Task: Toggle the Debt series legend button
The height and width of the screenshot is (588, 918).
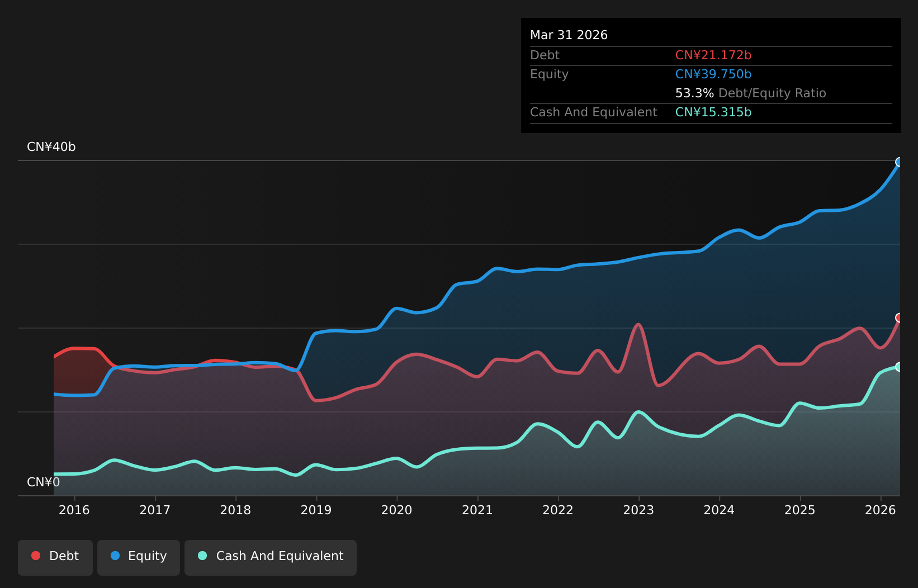Action: tap(55, 557)
